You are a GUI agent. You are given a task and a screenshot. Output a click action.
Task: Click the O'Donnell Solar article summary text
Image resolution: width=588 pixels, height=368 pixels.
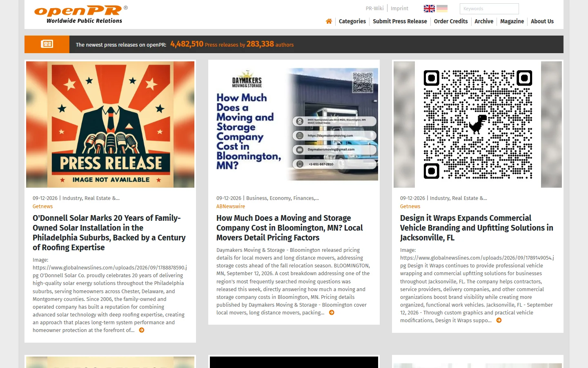click(110, 295)
